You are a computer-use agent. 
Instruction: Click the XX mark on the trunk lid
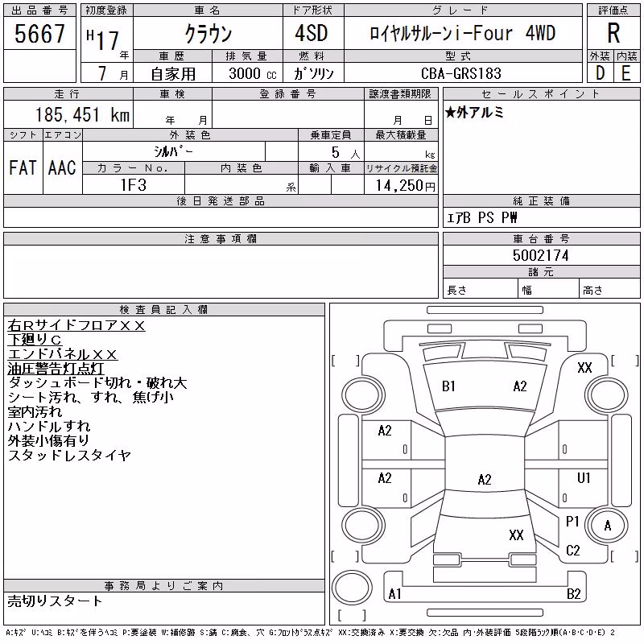[x=516, y=535]
